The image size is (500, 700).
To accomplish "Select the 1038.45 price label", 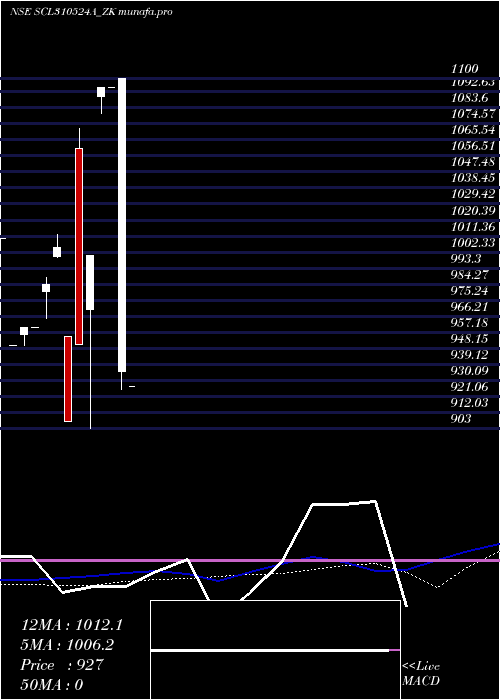I will coord(473,178).
